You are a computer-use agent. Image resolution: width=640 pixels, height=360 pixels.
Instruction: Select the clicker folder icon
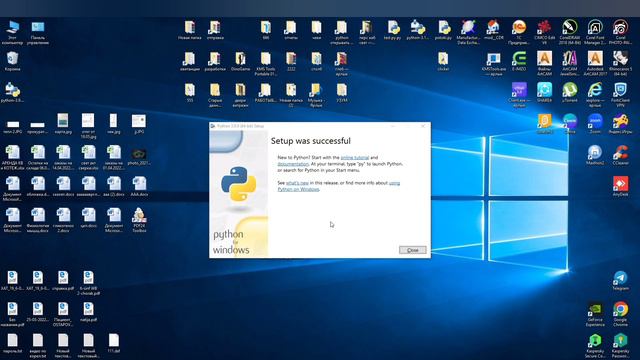click(443, 61)
